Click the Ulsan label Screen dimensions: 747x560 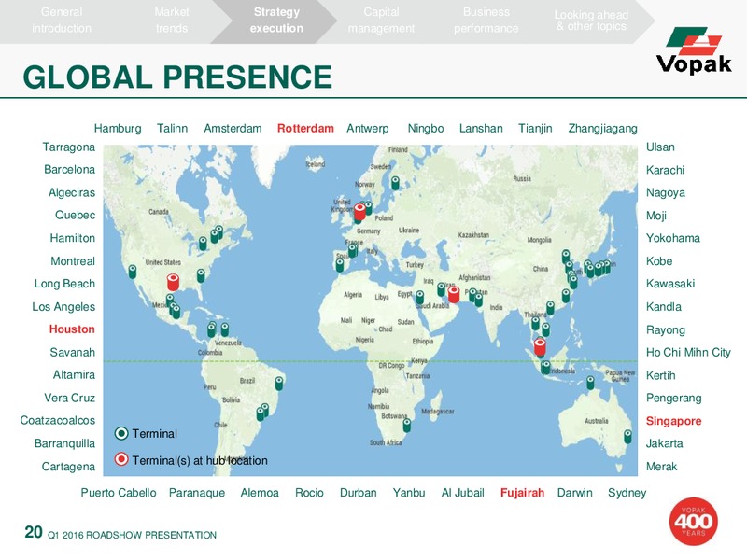coord(660,147)
